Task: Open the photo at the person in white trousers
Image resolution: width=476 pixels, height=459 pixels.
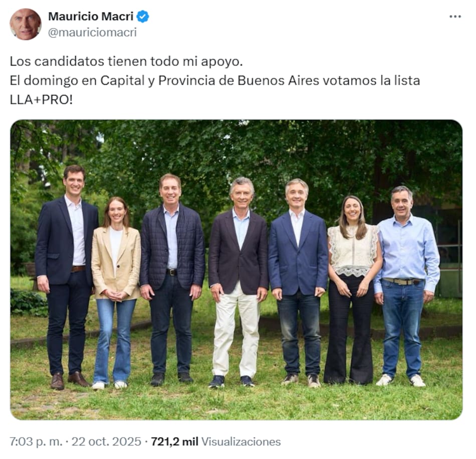Action: coord(238,282)
